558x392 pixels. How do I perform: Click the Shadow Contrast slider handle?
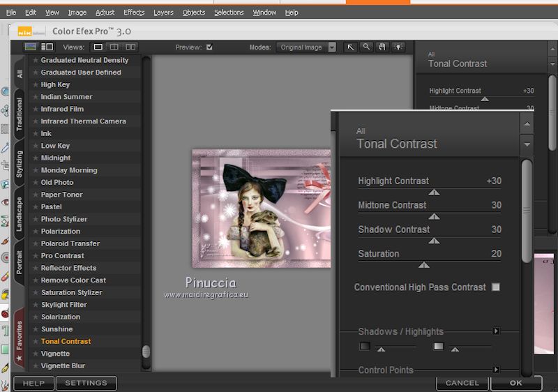[434, 241]
